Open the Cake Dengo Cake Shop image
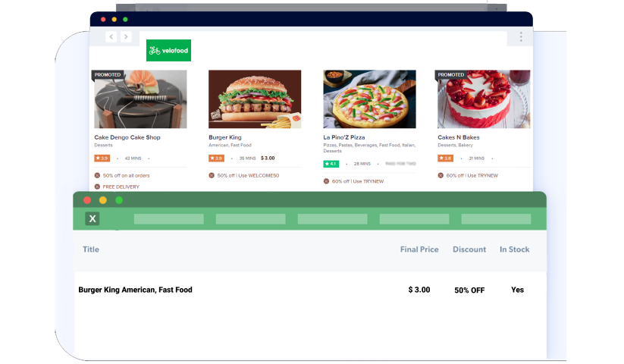Image resolution: width=624 pixels, height=364 pixels. (140, 99)
